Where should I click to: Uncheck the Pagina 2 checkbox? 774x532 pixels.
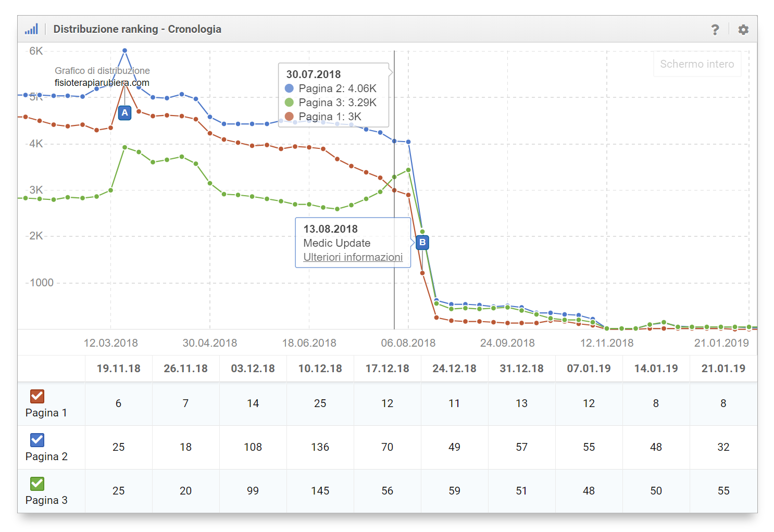coord(37,440)
